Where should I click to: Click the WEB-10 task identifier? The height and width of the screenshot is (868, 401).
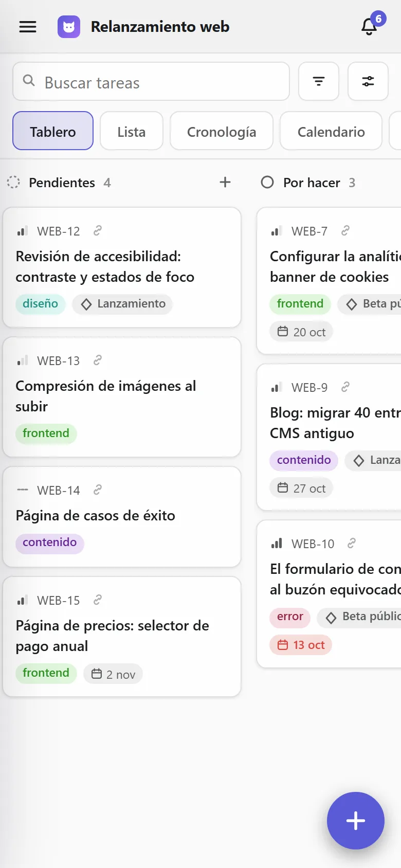coord(313,544)
